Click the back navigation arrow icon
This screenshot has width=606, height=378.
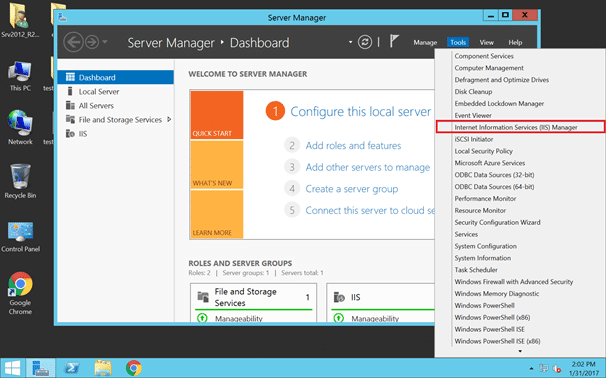(x=73, y=42)
